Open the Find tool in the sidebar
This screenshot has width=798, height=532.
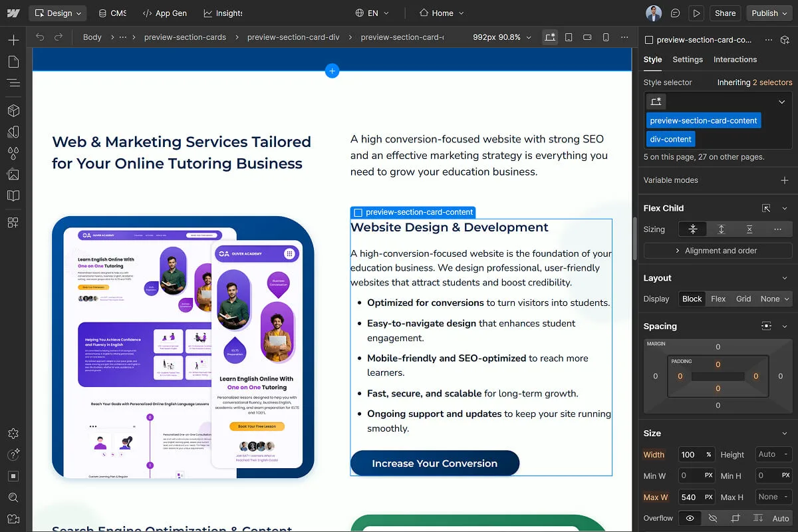[13, 497]
